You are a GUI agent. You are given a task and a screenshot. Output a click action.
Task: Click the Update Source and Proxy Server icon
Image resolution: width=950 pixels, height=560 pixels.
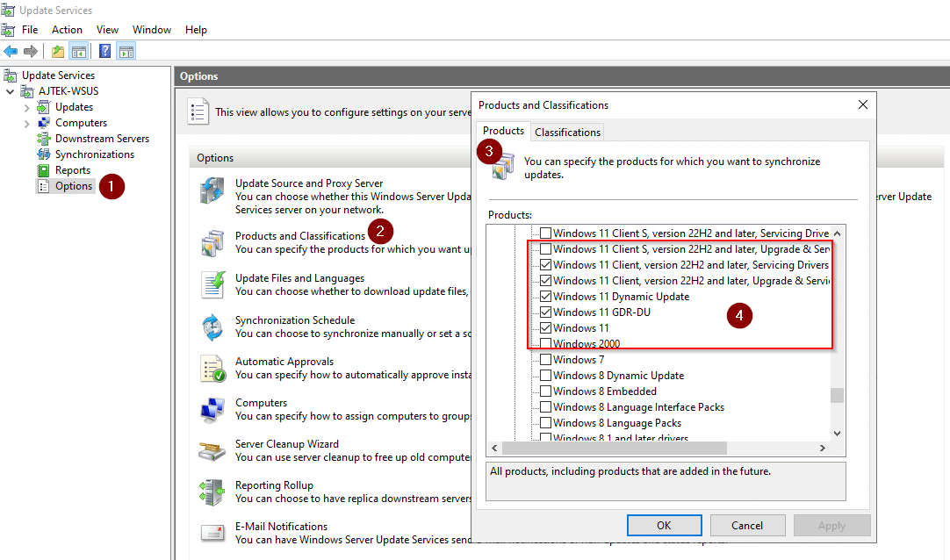coord(212,190)
